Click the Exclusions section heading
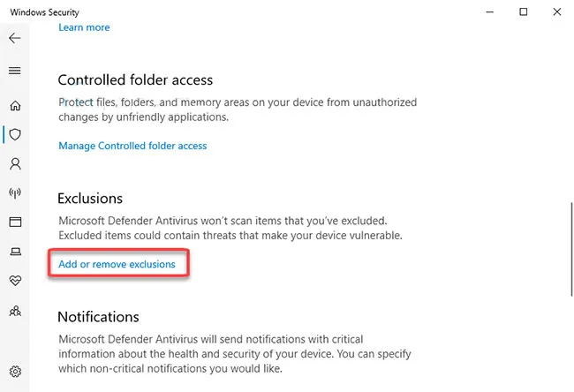 [90, 199]
